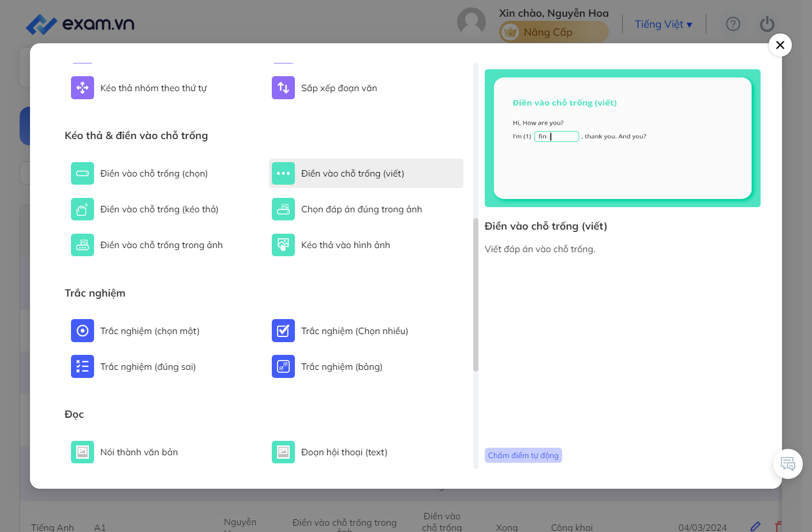This screenshot has height=532, width=812.
Task: Open the 'Tiếng Việt' language dropdown
Action: click(663, 24)
